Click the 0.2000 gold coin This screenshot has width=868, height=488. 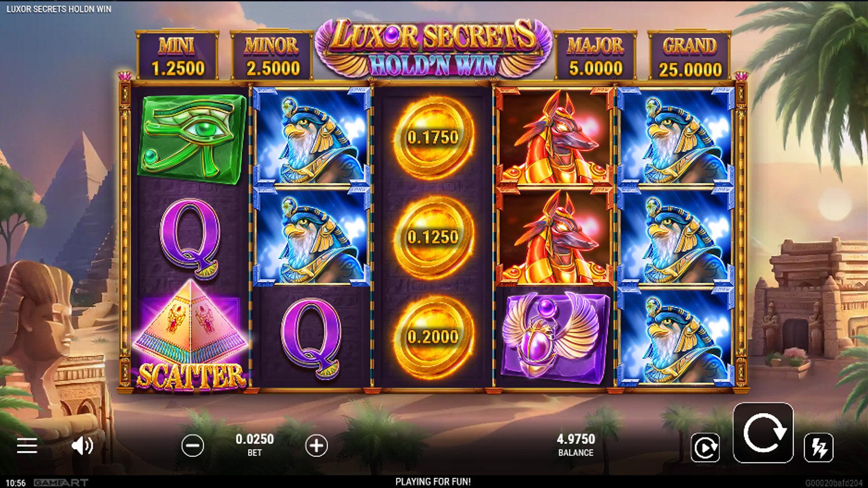click(x=433, y=337)
